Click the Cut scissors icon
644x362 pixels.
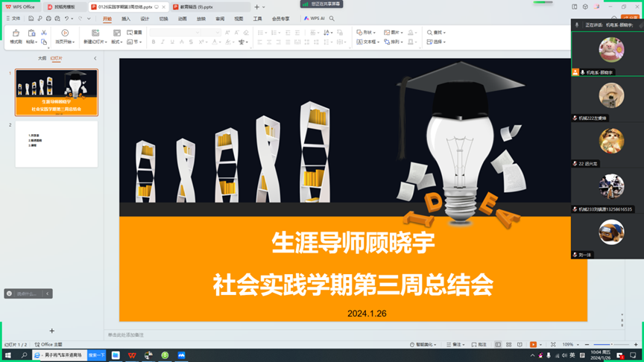point(44,33)
